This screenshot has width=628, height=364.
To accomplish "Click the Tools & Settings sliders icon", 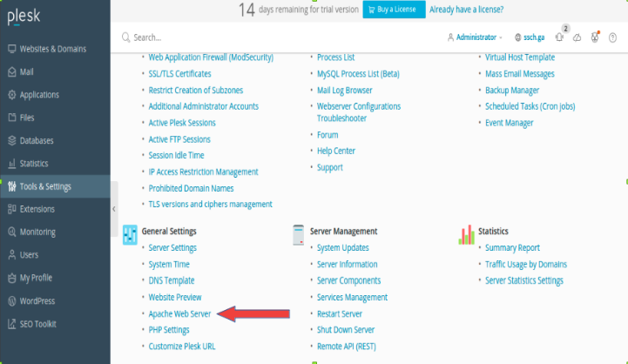I will point(12,186).
